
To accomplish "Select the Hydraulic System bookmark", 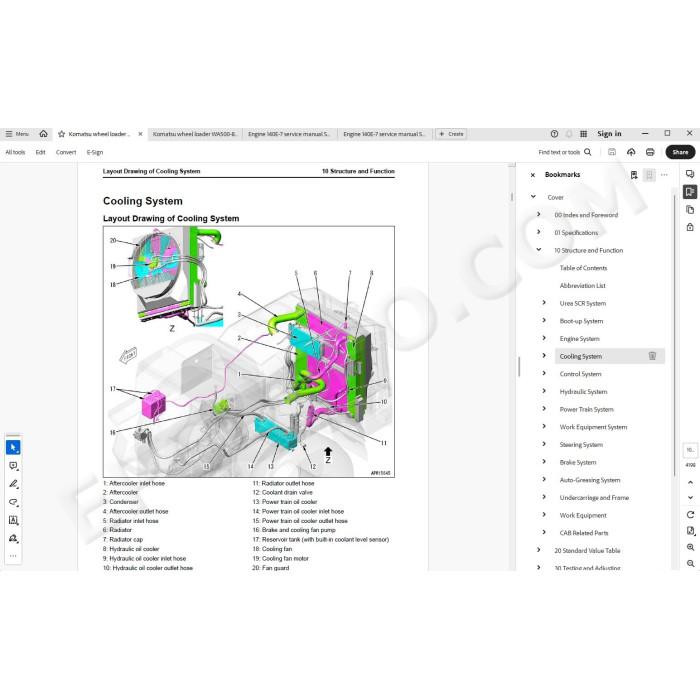I will tap(583, 392).
